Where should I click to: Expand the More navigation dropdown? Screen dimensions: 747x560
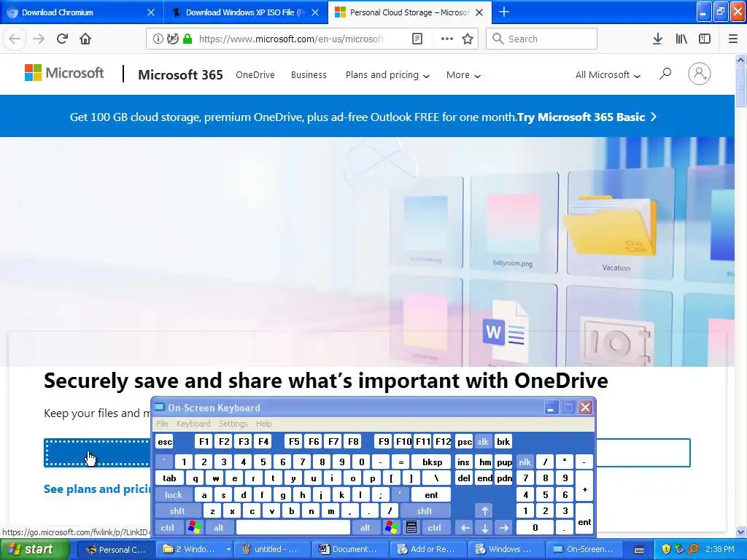(463, 75)
